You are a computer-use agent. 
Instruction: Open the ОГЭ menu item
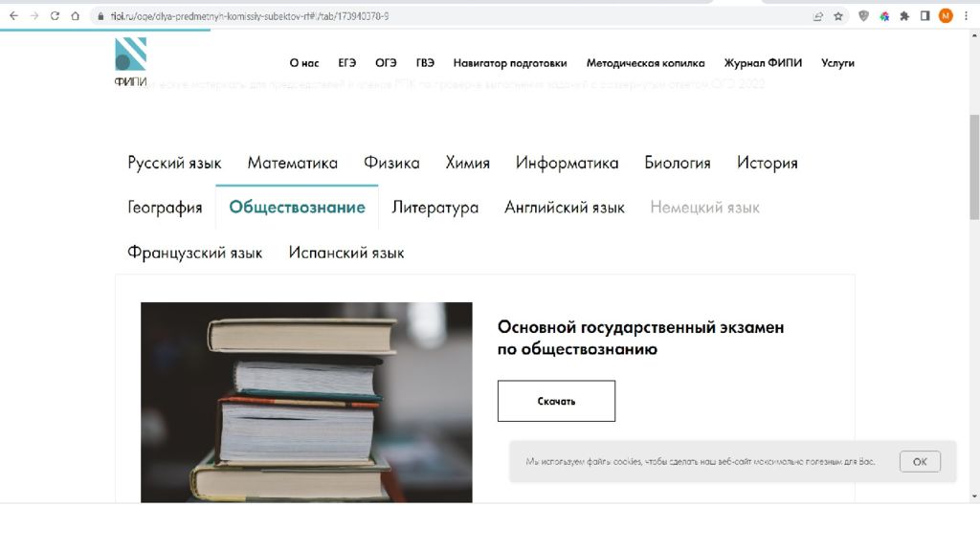(386, 63)
